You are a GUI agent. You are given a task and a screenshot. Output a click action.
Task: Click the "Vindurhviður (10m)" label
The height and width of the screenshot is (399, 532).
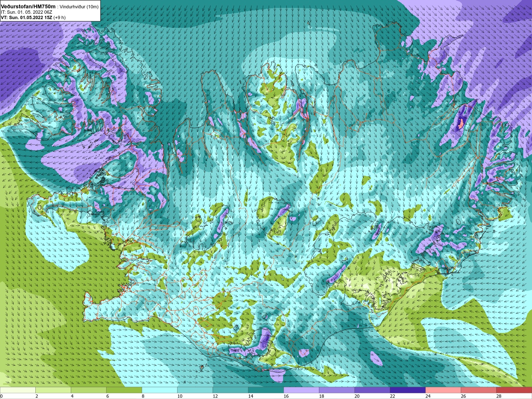(79, 7)
